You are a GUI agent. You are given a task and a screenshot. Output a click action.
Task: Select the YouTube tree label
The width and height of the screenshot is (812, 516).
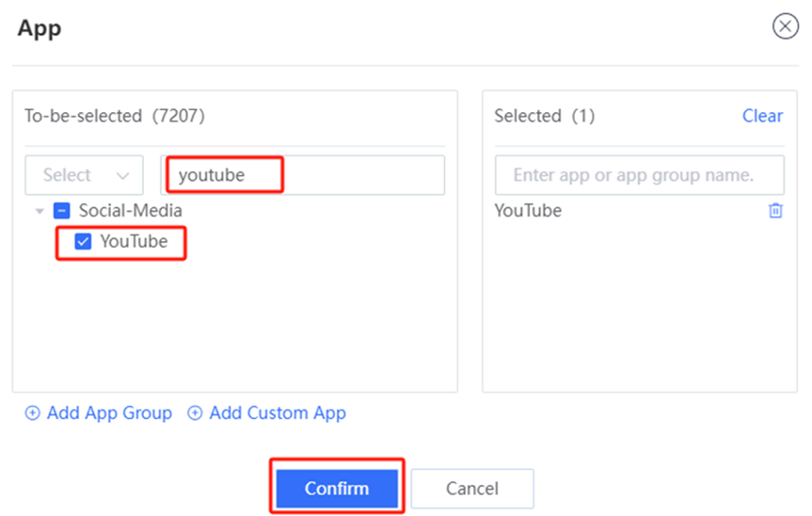click(135, 241)
